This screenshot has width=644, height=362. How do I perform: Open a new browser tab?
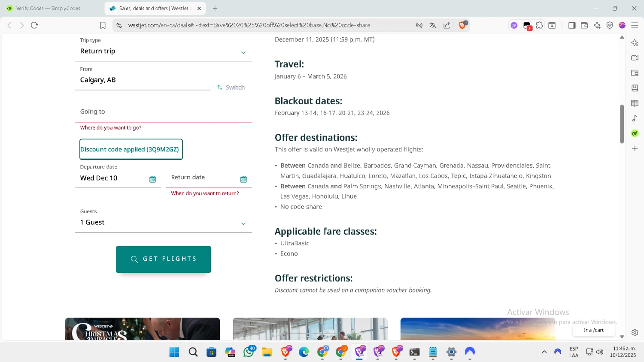pos(215,8)
